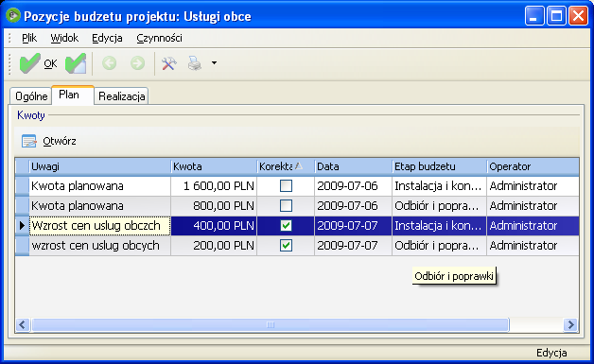Click the first 'Kwota planowana' row, dated 2009-07-06 Instalacja

[x=100, y=186]
